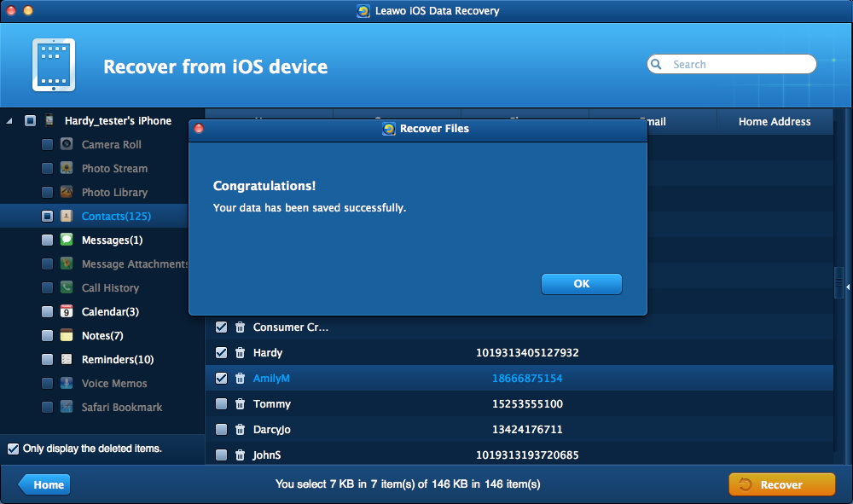
Task: Click the Message Attachments icon
Action: click(67, 264)
